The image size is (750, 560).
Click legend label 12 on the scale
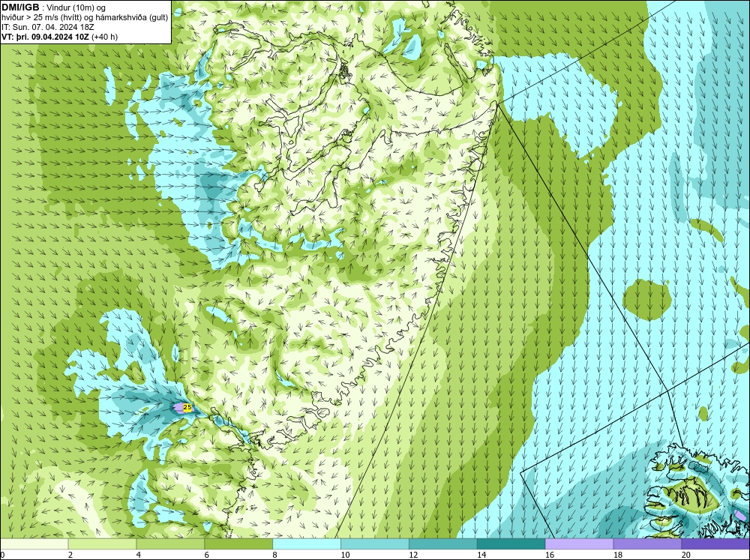tap(413, 555)
